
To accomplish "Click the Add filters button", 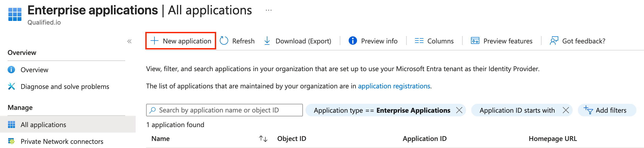I will coord(607,110).
